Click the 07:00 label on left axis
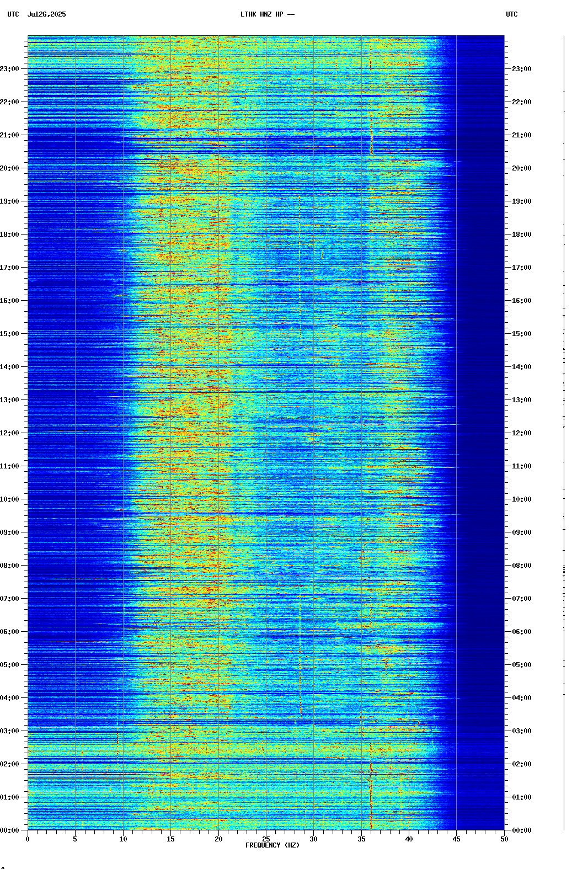The width and height of the screenshot is (588, 874). point(9,599)
